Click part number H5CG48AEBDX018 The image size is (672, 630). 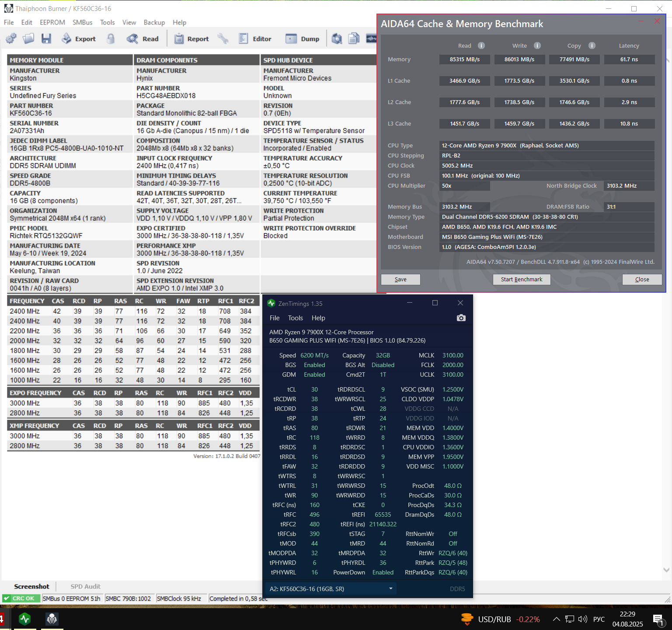166,96
